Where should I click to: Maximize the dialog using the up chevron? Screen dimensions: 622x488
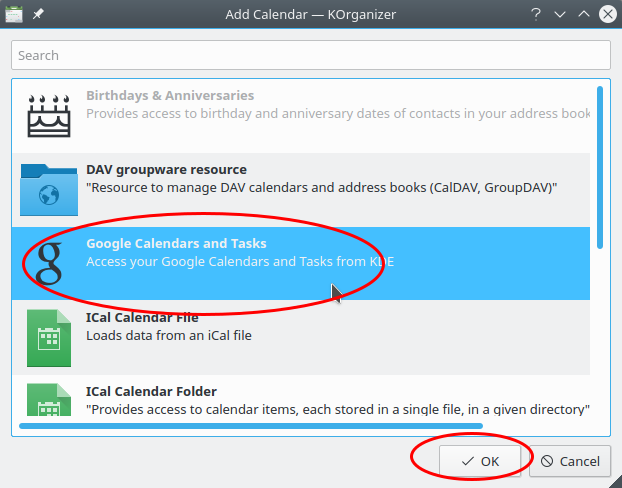point(584,14)
